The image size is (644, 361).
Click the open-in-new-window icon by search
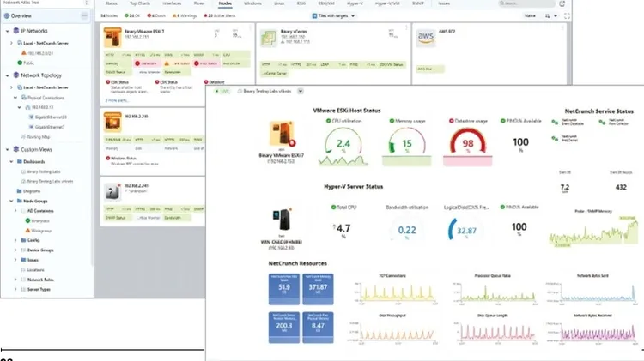[x=562, y=3]
